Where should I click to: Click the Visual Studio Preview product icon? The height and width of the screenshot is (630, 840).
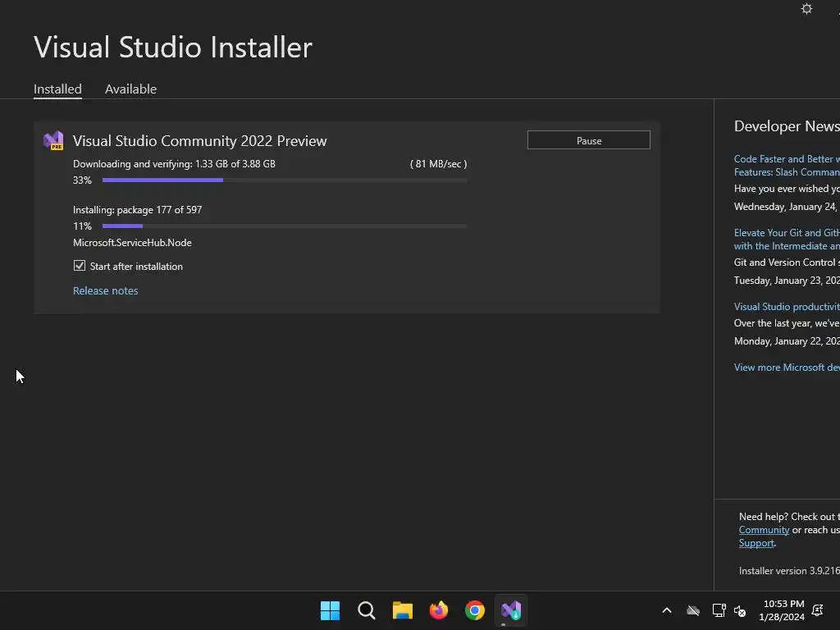point(53,140)
